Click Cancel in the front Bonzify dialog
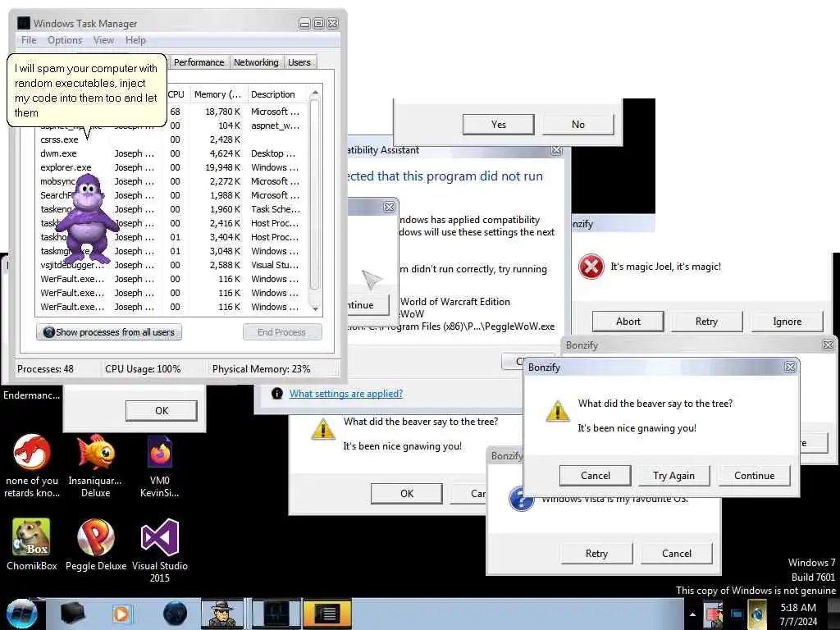 coord(596,476)
